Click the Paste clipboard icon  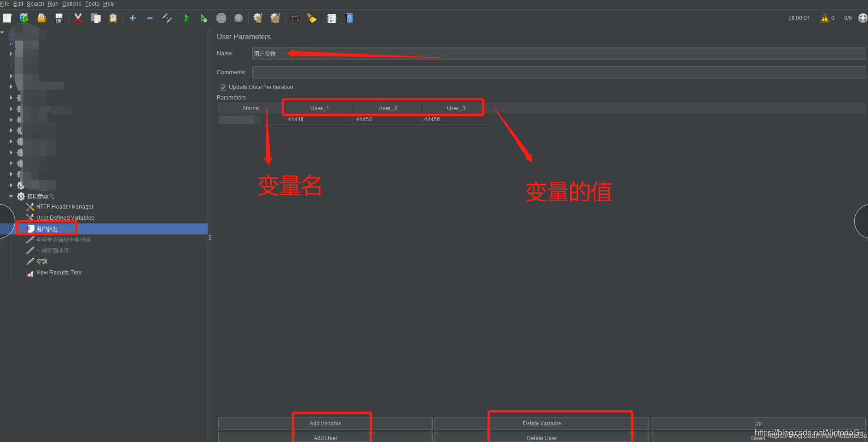tap(113, 18)
